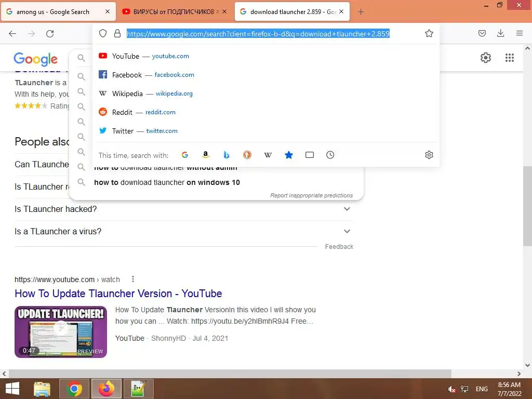Open Windows Start menu

(12, 389)
